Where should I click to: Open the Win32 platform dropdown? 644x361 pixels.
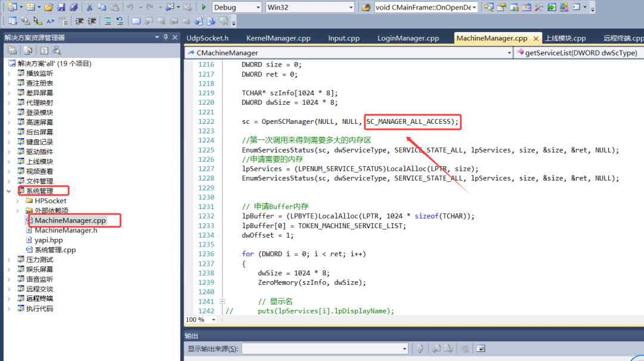point(309,7)
